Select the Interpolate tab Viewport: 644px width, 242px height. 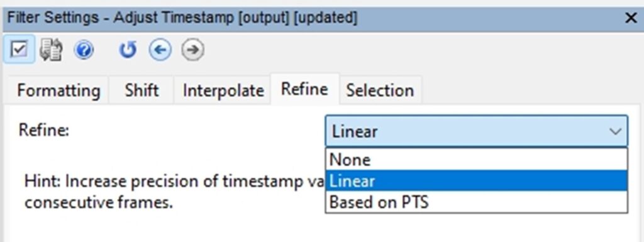point(223,91)
